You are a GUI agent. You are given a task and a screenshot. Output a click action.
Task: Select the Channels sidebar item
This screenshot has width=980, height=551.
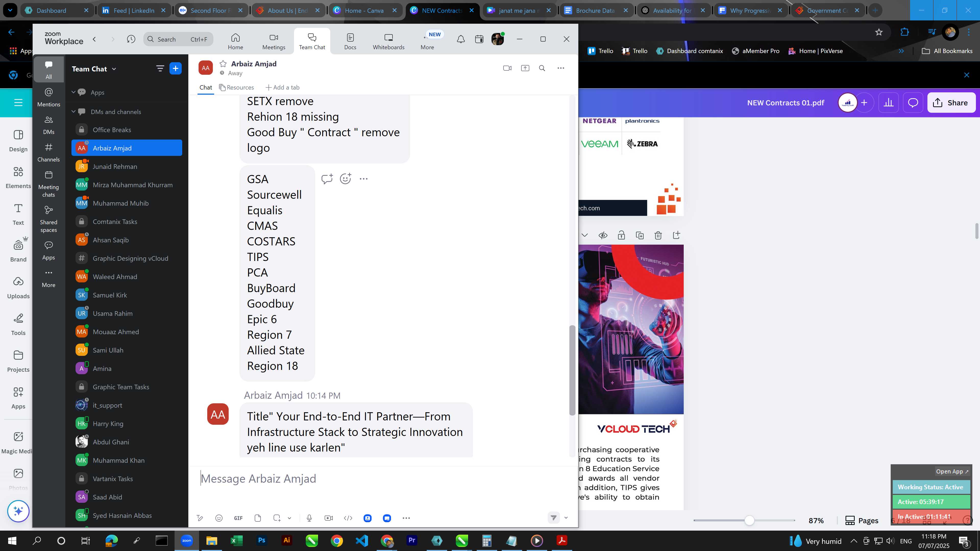tap(49, 153)
